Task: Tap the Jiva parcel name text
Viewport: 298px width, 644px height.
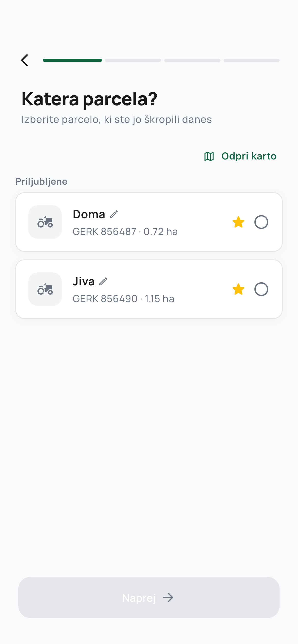Action: (x=84, y=281)
